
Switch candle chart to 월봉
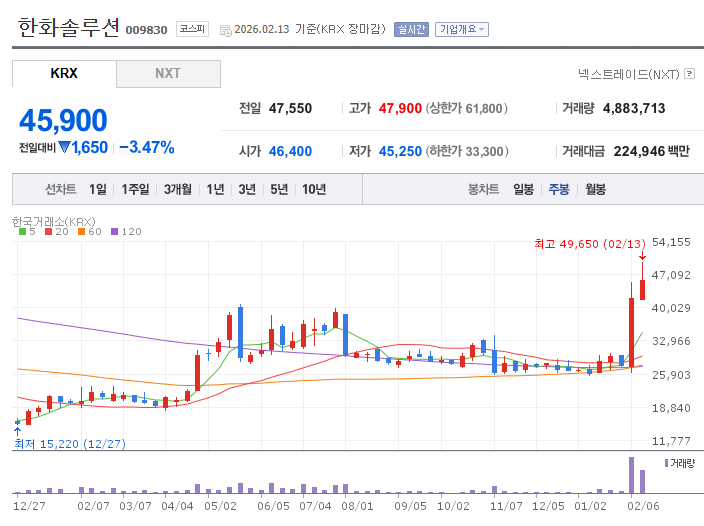click(595, 189)
